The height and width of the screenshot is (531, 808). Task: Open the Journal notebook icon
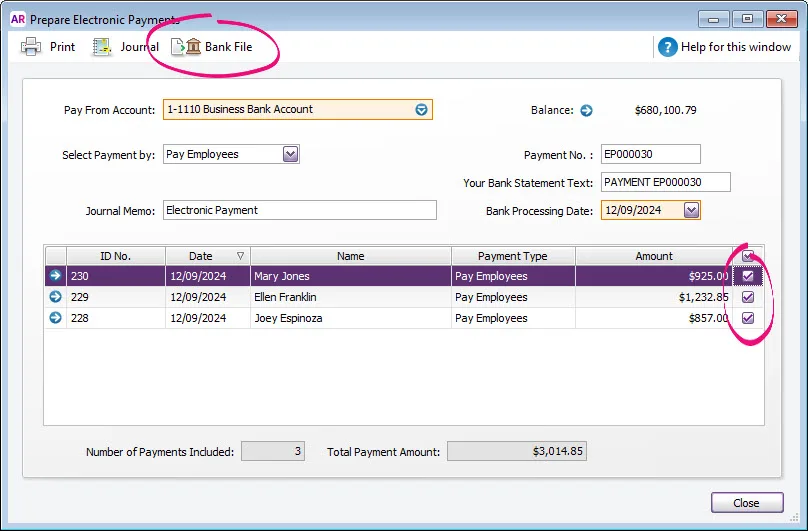(x=102, y=47)
